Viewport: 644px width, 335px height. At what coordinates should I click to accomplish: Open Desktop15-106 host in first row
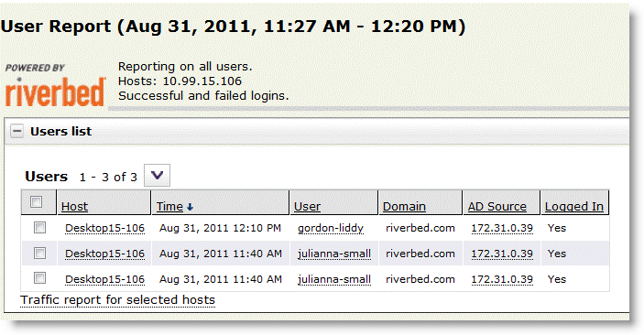[104, 228]
